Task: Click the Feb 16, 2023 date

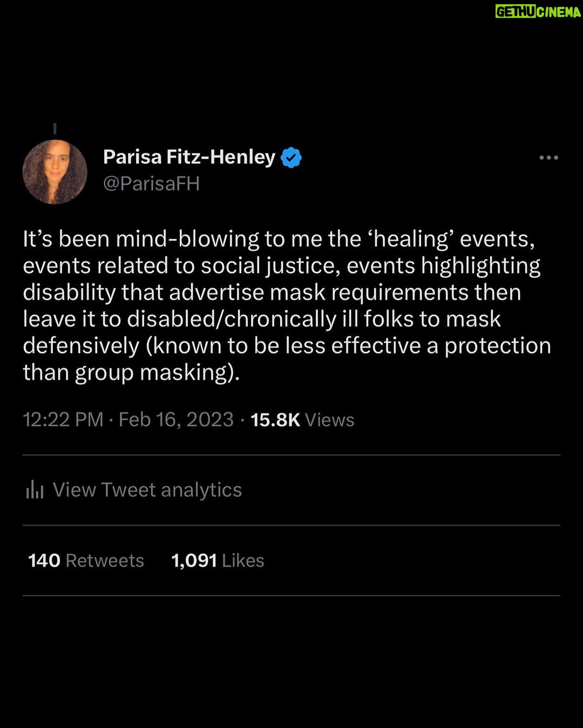Action: click(x=176, y=420)
